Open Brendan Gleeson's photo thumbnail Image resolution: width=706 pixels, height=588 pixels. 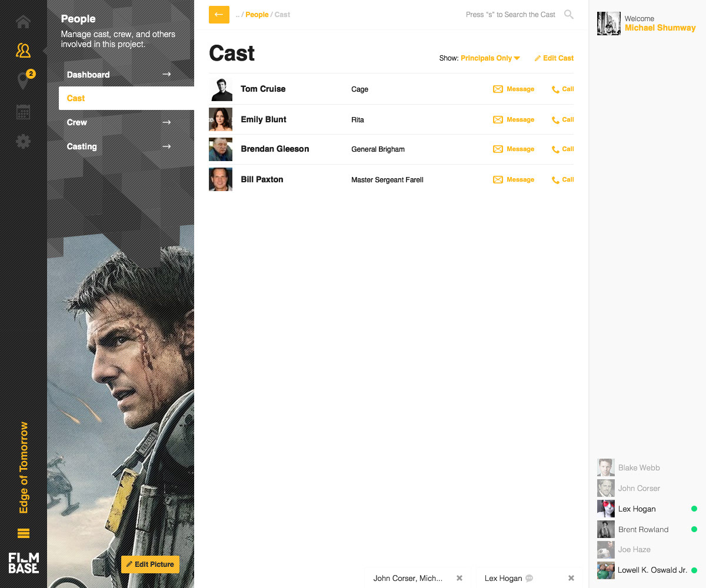(221, 149)
